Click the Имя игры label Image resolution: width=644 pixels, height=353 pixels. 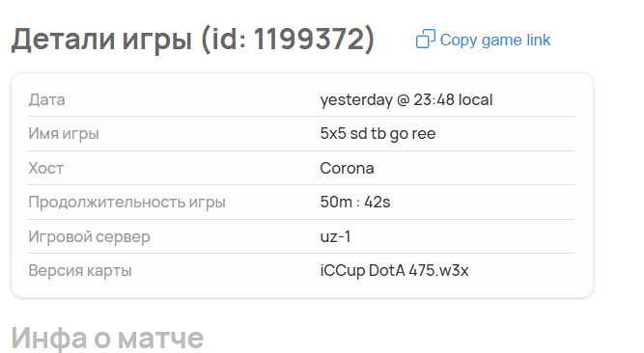pos(64,134)
